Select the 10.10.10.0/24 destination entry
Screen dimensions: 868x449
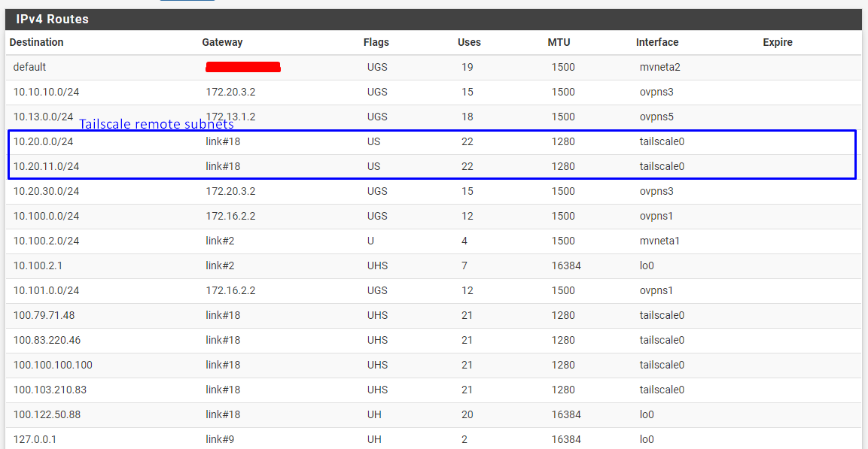[46, 92]
